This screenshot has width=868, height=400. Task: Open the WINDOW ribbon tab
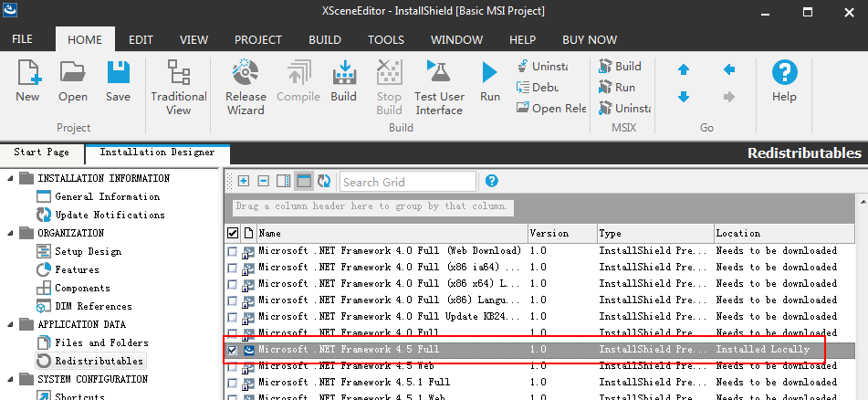click(x=456, y=40)
